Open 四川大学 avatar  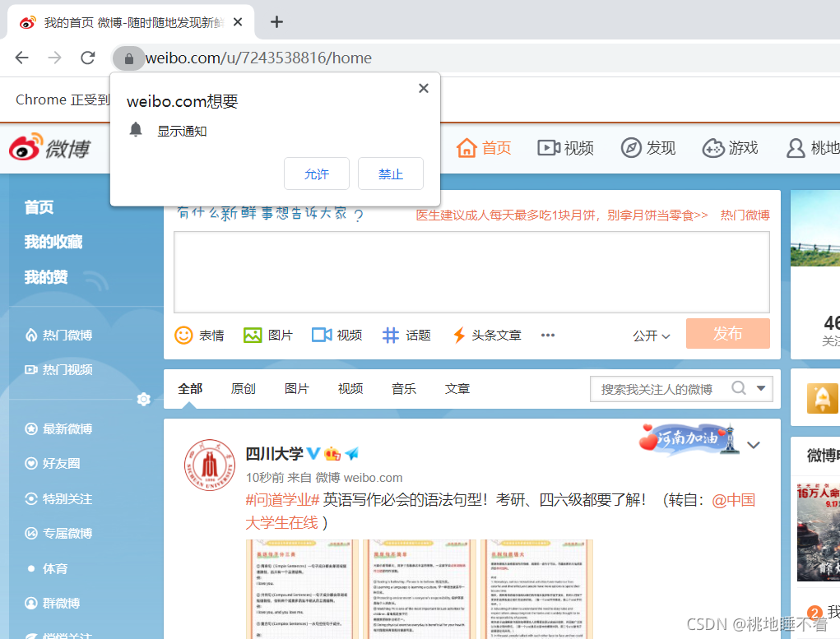210,465
